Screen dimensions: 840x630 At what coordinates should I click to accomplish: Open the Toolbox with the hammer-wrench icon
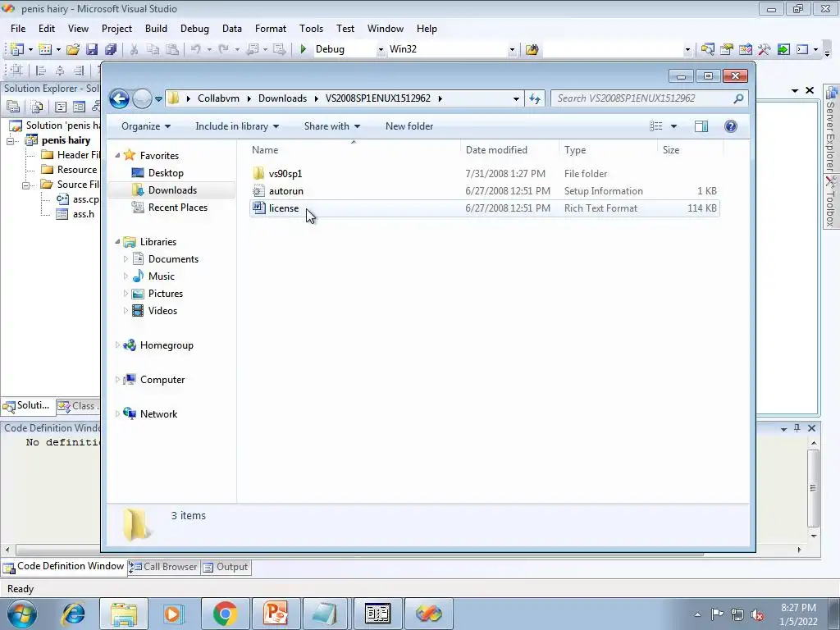[764, 49]
